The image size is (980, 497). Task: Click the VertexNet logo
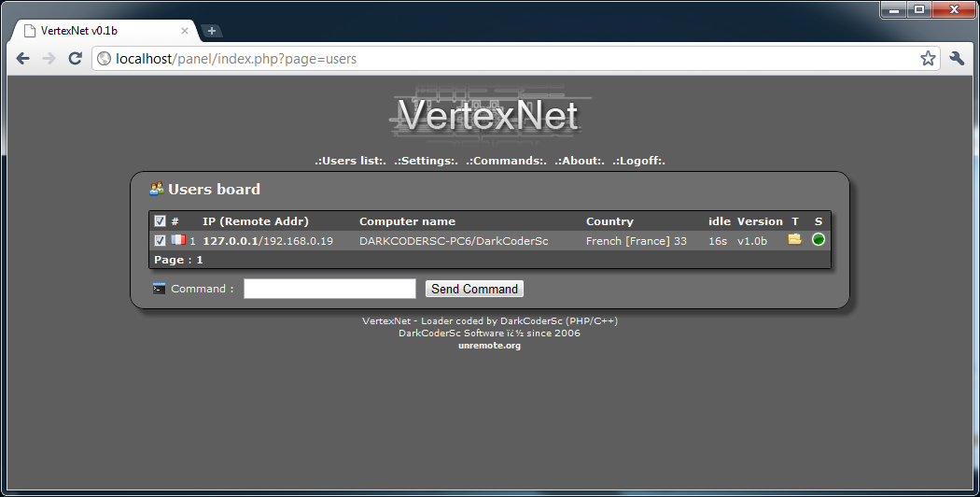tap(489, 115)
